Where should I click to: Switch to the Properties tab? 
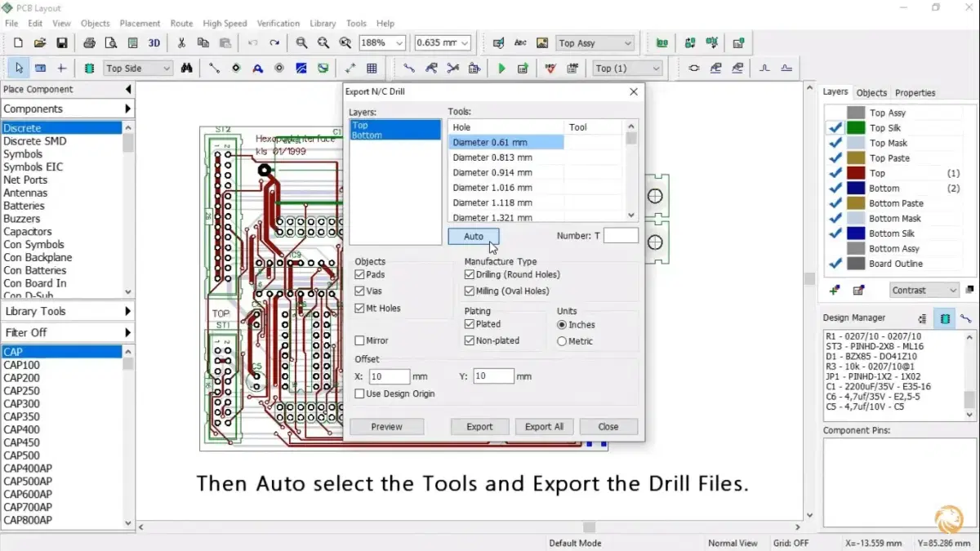(x=915, y=93)
